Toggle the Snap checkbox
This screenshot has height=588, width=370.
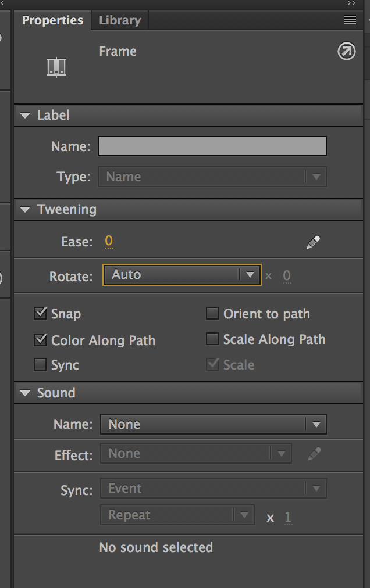point(41,314)
